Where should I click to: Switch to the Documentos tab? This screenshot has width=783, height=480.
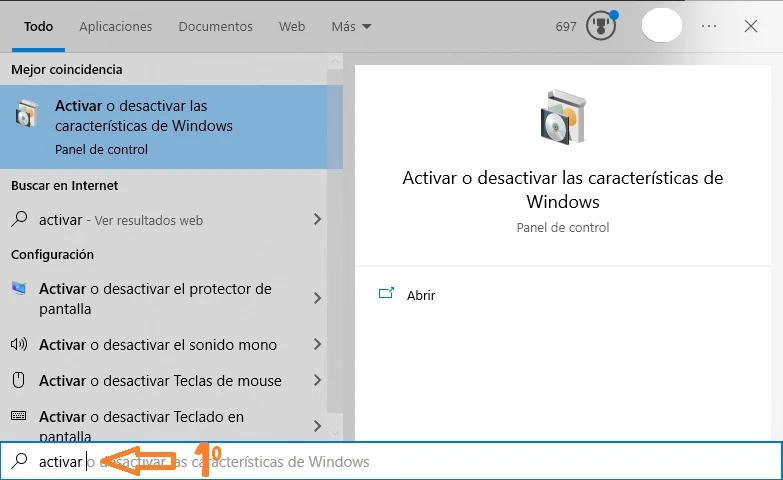tap(215, 26)
